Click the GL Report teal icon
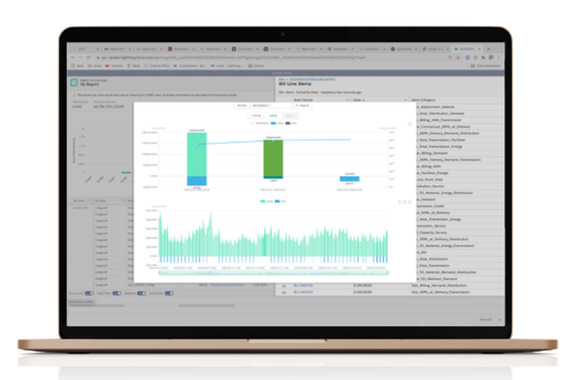This screenshot has height=380, width=588. 74,82
